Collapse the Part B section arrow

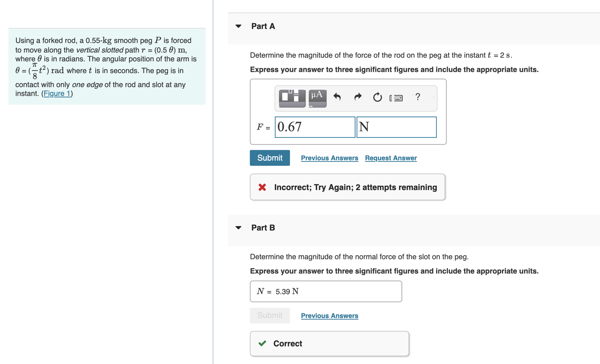[238, 228]
